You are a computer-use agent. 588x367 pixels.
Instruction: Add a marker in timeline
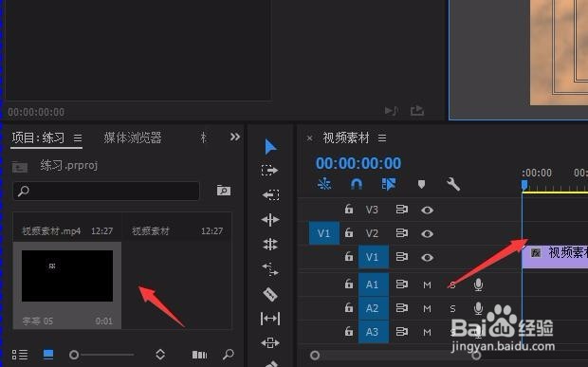click(x=421, y=184)
